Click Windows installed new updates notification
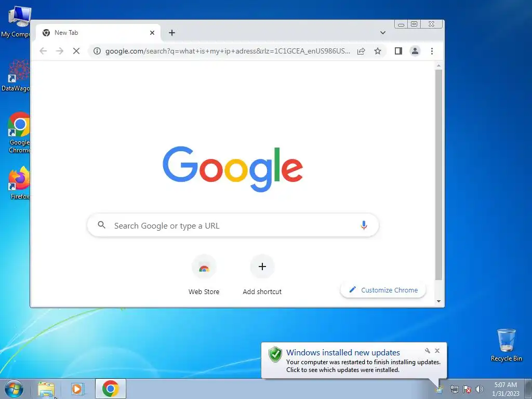The height and width of the screenshot is (399, 532). (x=354, y=361)
